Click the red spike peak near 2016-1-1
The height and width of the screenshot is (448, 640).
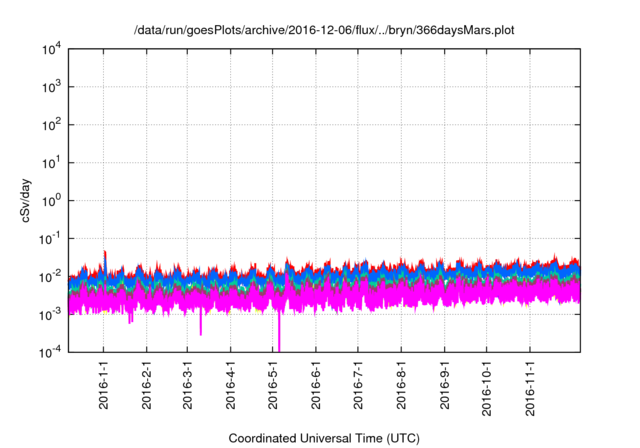[105, 253]
